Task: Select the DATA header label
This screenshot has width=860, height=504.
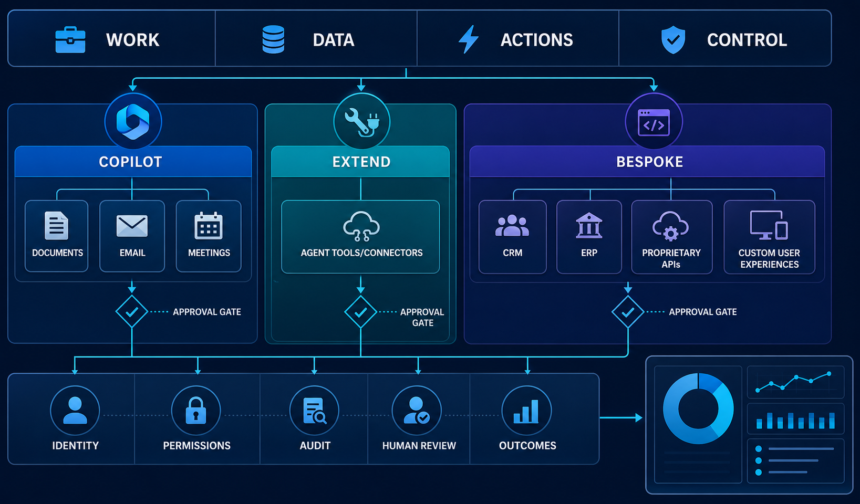Action: tap(334, 40)
